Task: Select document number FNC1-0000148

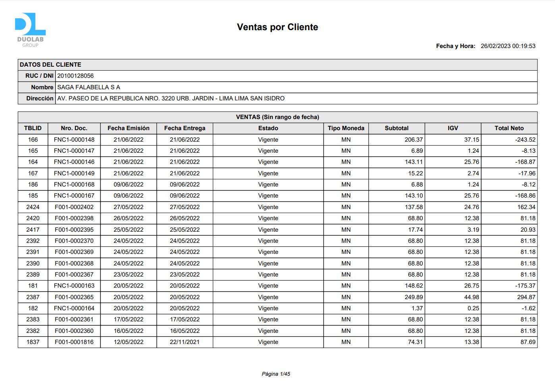Action: [x=74, y=140]
